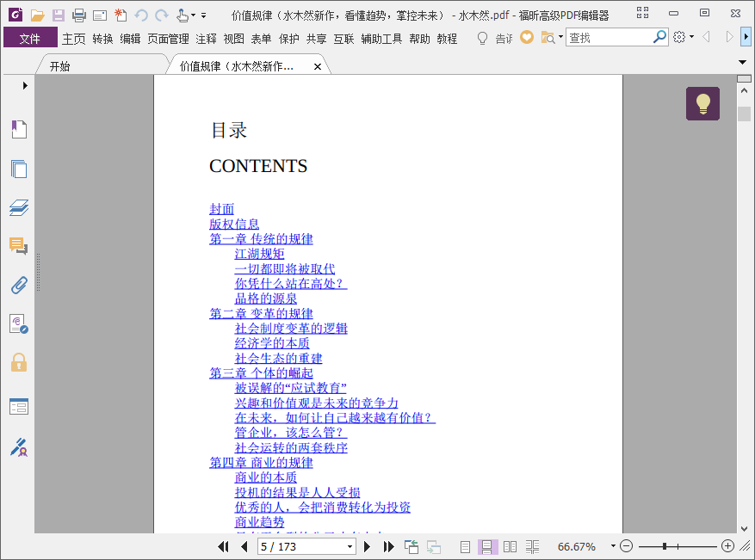The width and height of the screenshot is (755, 560).
Task: Close the 价值规律 document tab
Action: pos(318,67)
